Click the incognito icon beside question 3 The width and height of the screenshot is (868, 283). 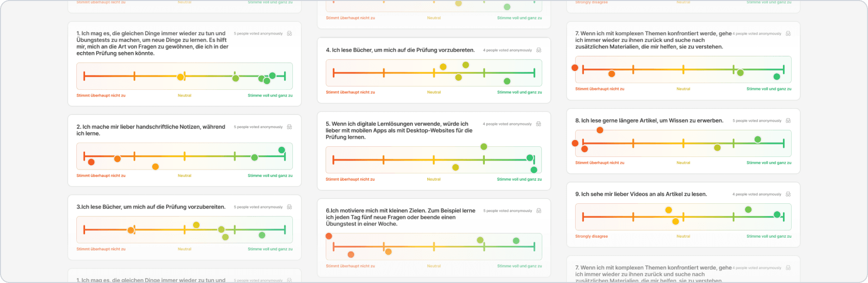coord(289,207)
